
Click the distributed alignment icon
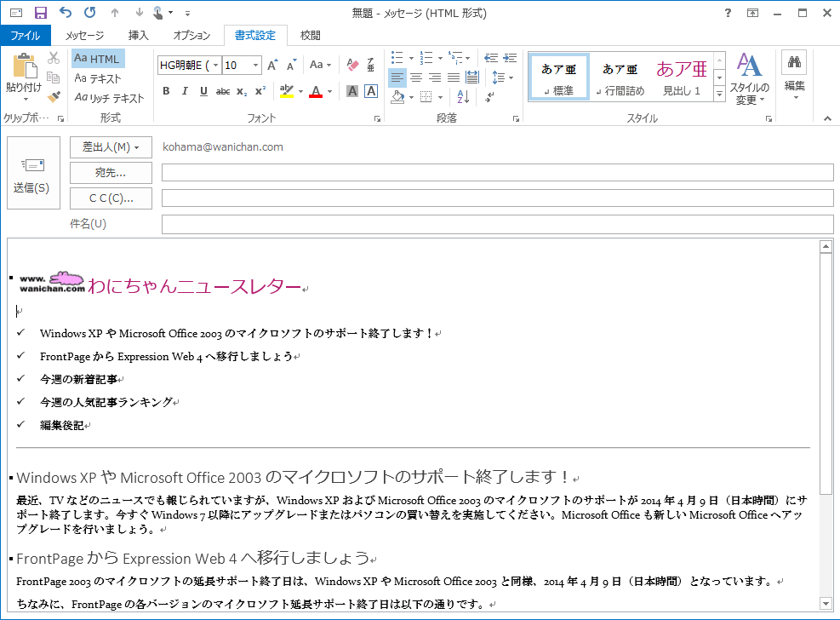tap(472, 77)
